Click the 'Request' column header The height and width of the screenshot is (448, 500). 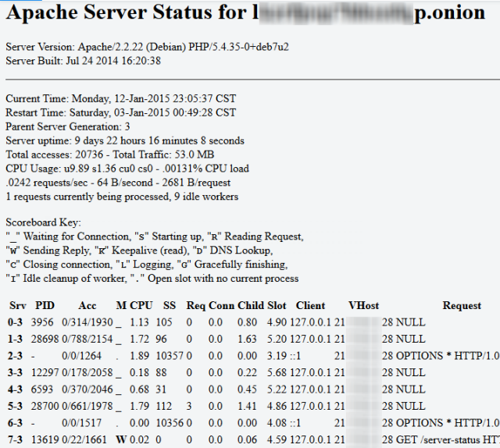pyautogui.click(x=462, y=306)
